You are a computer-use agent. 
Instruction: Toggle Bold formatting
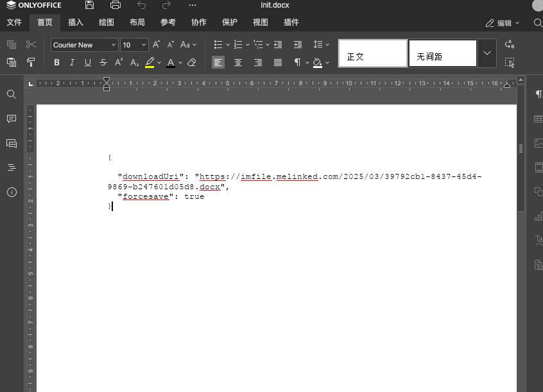pos(56,62)
